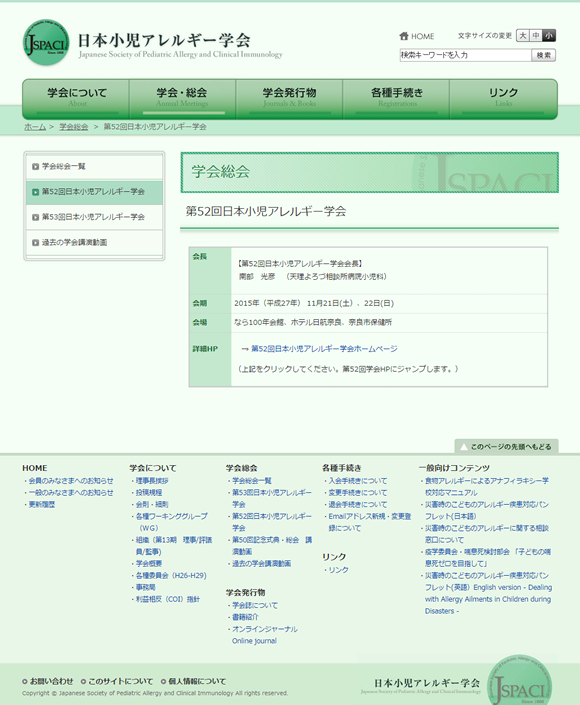This screenshot has width=580, height=705.
Task: Click ホーム in the breadcrumb
Action: (x=35, y=127)
